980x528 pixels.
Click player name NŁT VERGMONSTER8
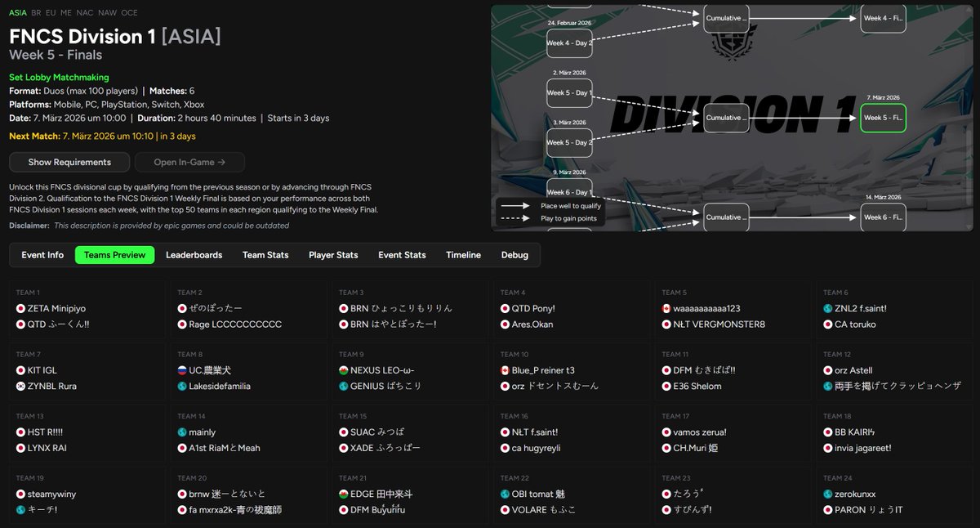[x=719, y=324]
